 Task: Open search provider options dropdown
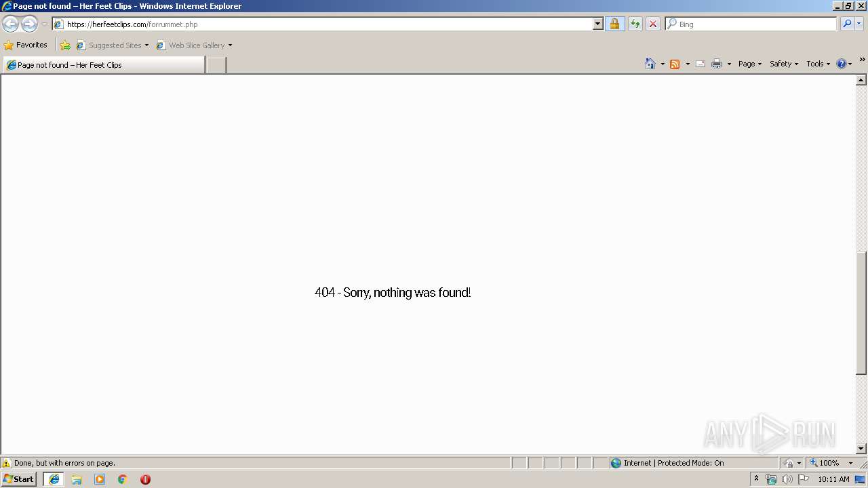click(x=859, y=24)
